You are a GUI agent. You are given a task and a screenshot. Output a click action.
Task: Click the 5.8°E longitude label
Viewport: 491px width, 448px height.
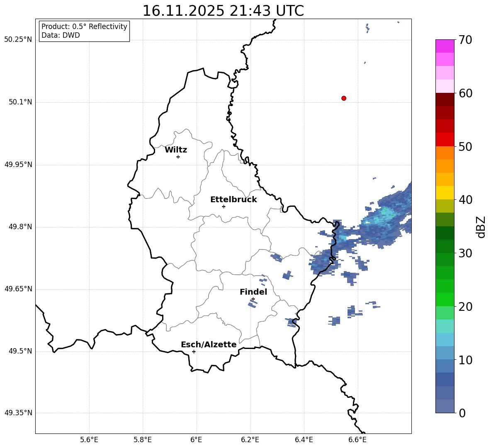click(x=143, y=440)
